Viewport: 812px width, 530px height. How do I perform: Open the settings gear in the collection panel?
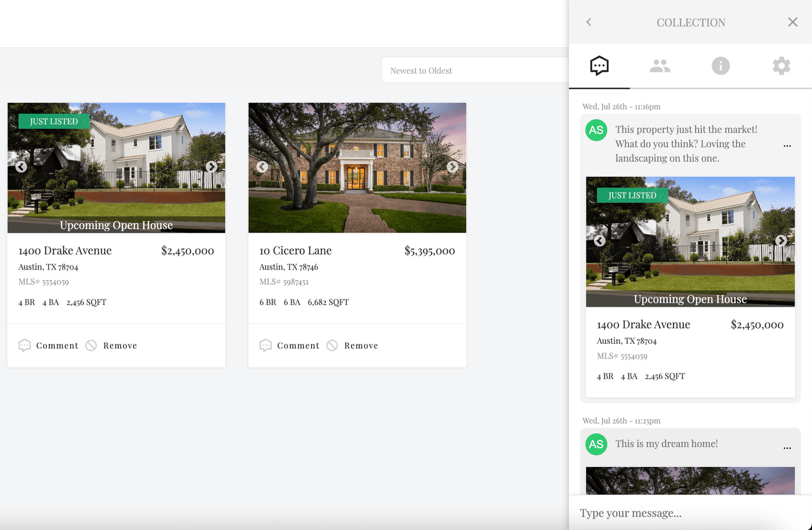[x=781, y=66]
